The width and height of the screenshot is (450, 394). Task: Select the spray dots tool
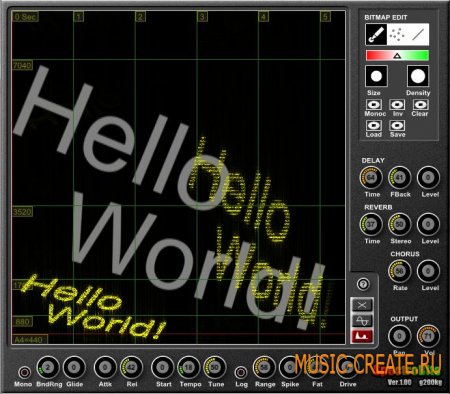[397, 35]
